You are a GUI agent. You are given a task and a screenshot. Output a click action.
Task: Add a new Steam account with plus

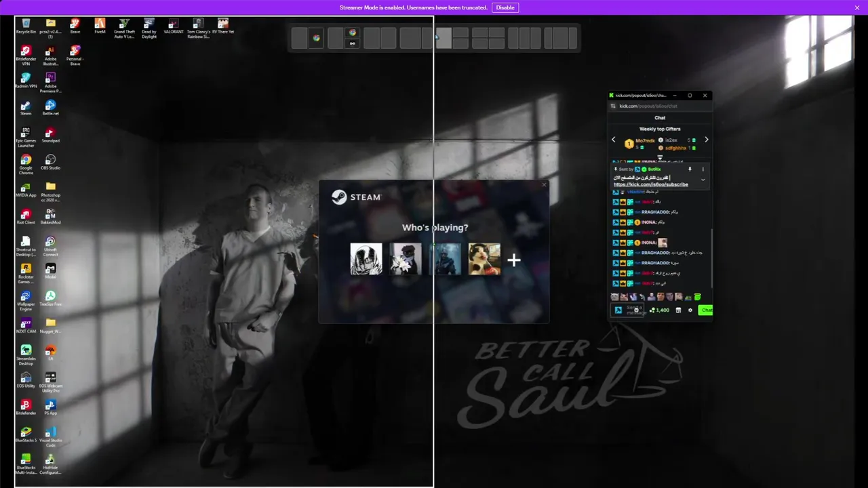coord(514,260)
